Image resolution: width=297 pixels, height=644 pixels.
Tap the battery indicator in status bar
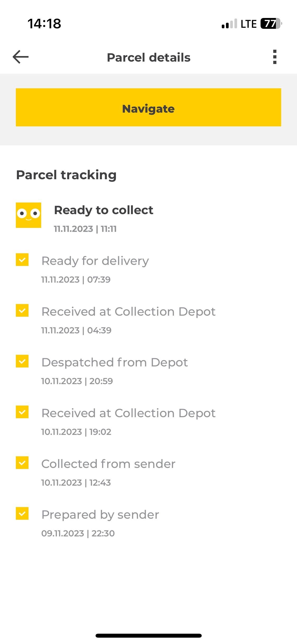coord(271,24)
